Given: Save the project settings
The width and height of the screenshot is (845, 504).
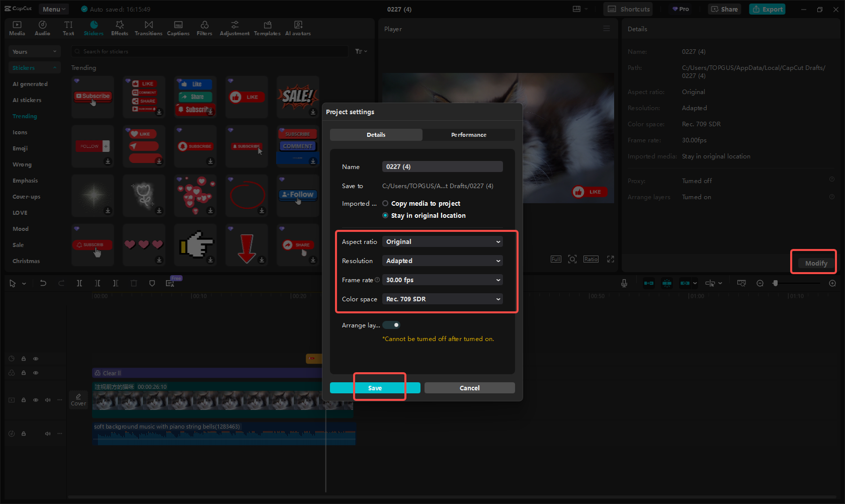Looking at the screenshot, I should coord(375,387).
